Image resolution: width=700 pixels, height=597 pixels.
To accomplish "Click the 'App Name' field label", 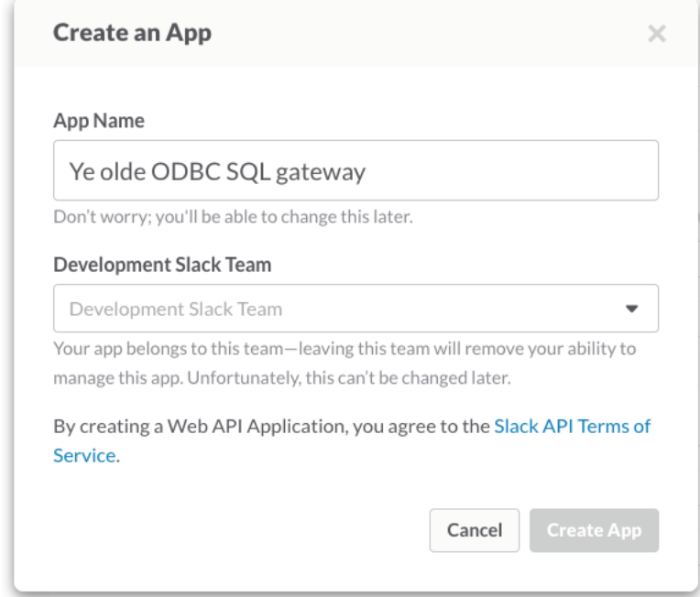I will [99, 121].
